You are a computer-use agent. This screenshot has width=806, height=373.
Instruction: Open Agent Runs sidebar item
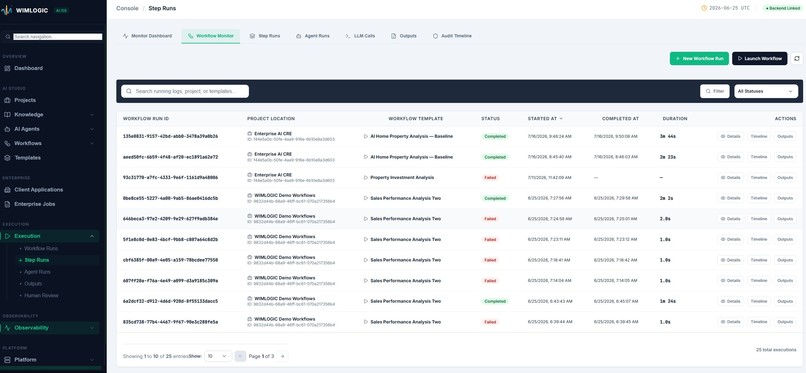click(38, 272)
